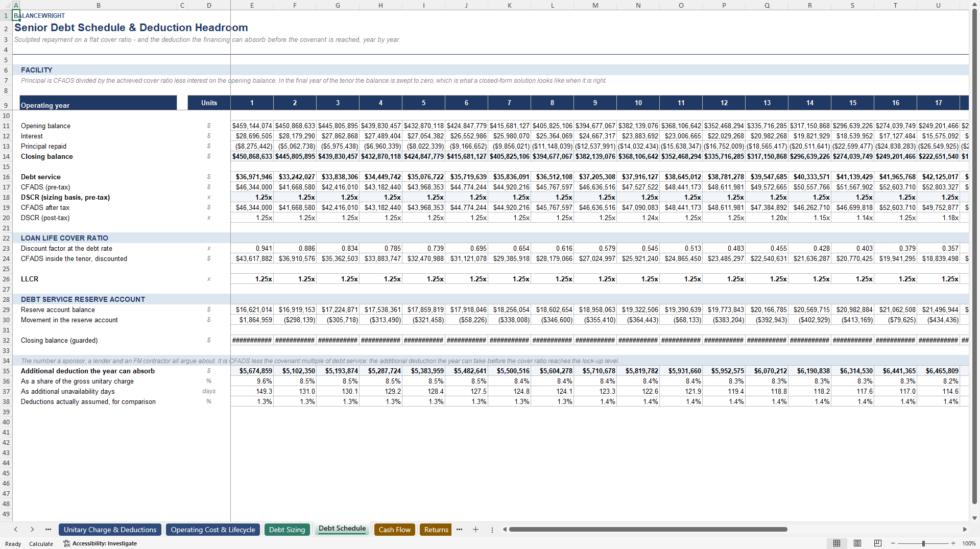Open sheet tab options vertical dots
The image size is (980, 549).
click(492, 530)
